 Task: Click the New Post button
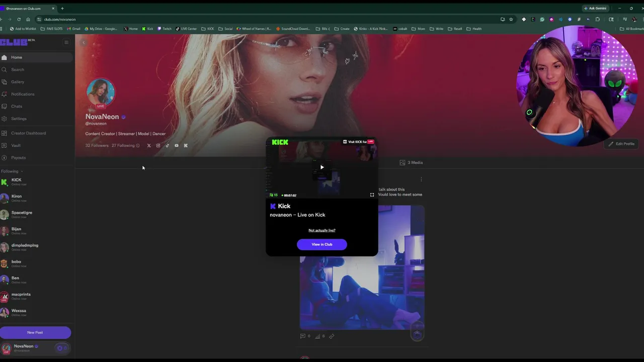(35, 332)
